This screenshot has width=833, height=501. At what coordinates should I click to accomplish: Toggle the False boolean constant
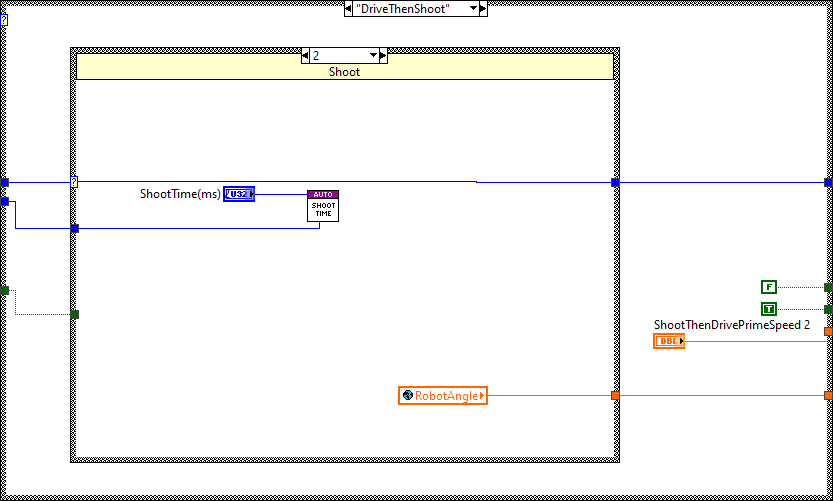click(x=768, y=287)
